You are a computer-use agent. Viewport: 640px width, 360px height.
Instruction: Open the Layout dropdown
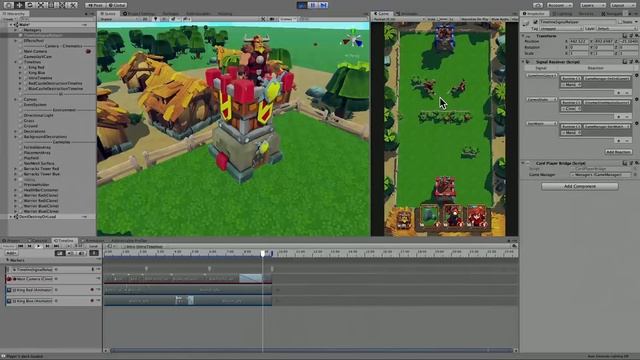(623, 5)
